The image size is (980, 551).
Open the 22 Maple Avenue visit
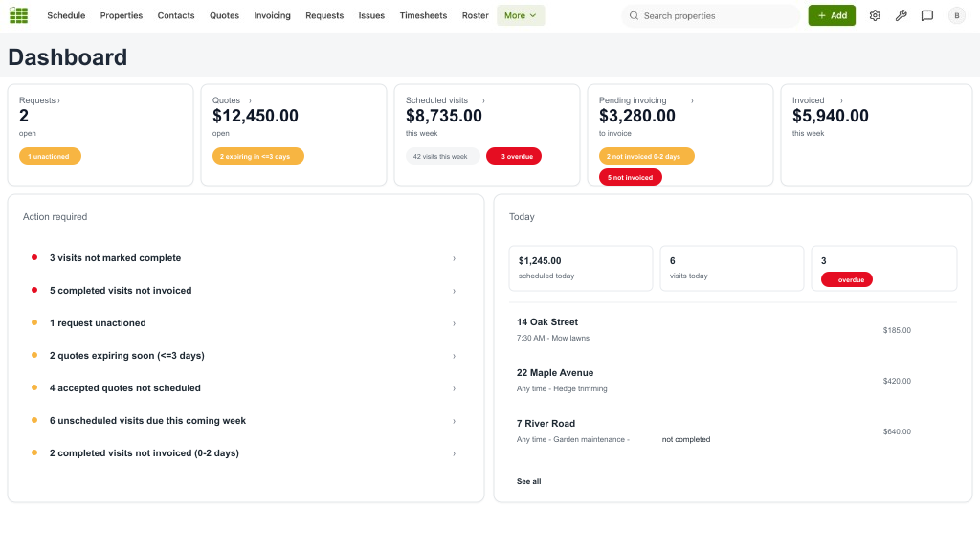[x=732, y=381]
